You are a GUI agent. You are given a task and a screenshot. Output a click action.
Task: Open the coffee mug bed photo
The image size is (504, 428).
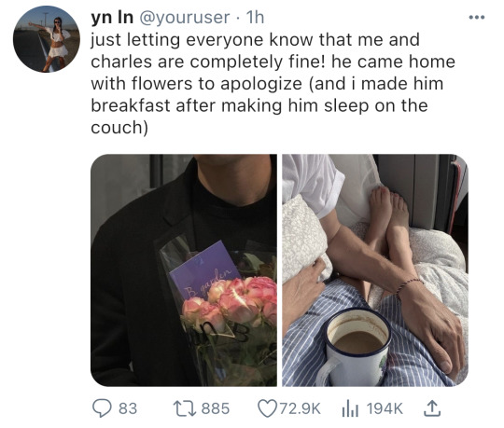tap(375, 270)
